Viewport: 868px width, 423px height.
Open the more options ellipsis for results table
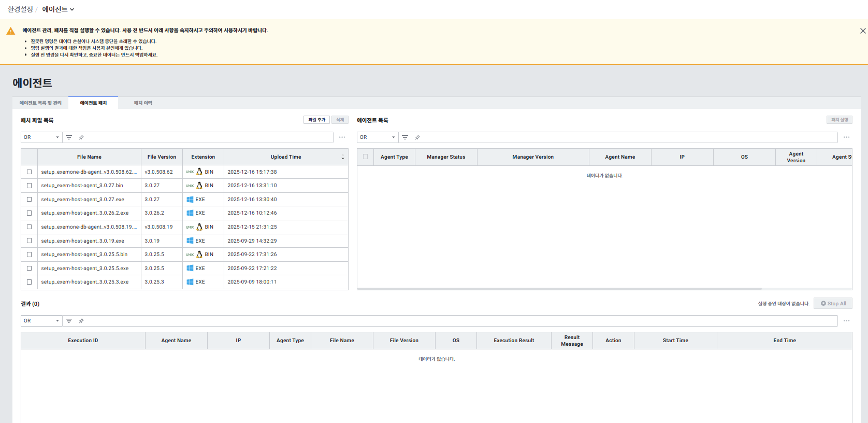point(846,321)
